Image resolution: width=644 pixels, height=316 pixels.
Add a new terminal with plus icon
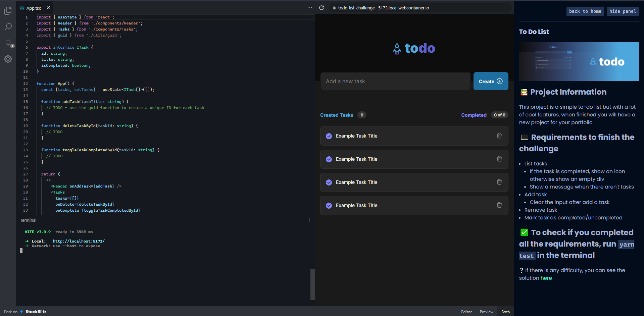click(309, 220)
